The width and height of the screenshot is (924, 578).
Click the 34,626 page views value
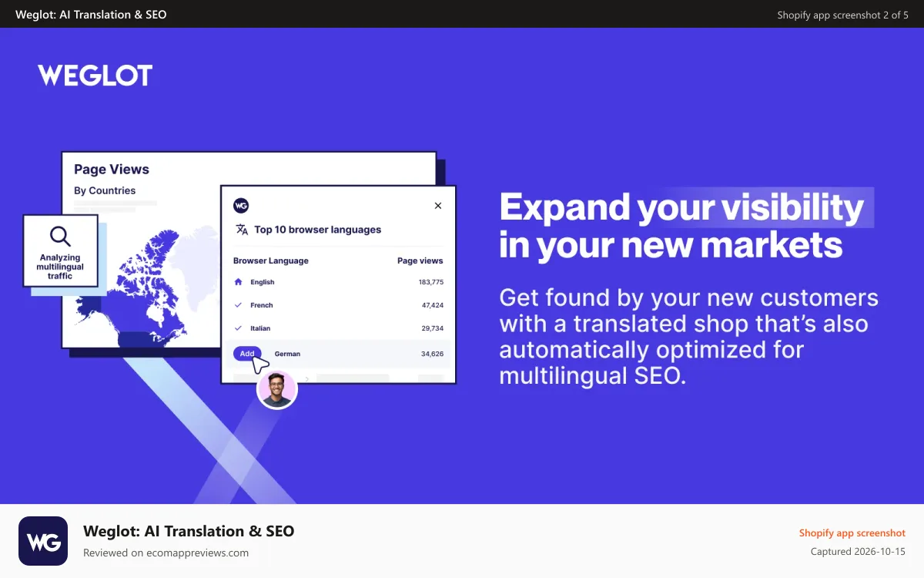(433, 354)
